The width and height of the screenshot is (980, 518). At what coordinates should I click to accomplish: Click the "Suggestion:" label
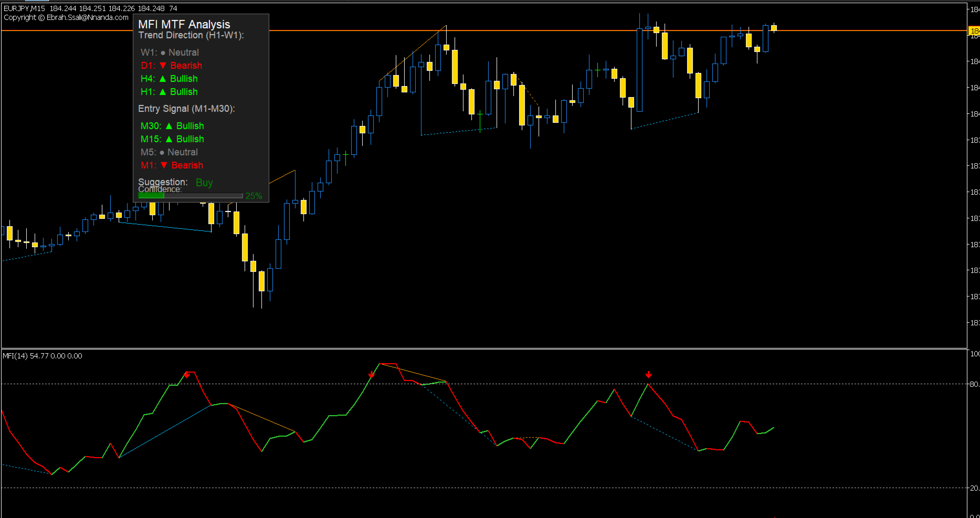[x=163, y=182]
